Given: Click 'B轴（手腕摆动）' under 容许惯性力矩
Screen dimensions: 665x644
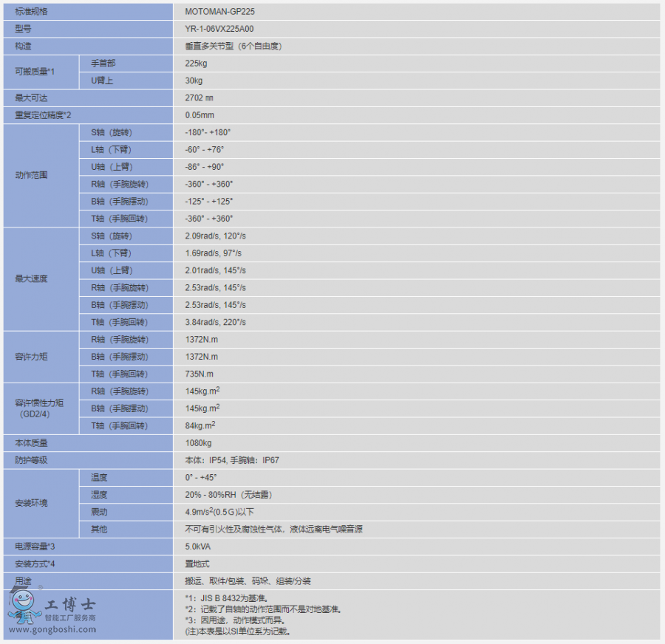Looking at the screenshot, I should 120,408.
